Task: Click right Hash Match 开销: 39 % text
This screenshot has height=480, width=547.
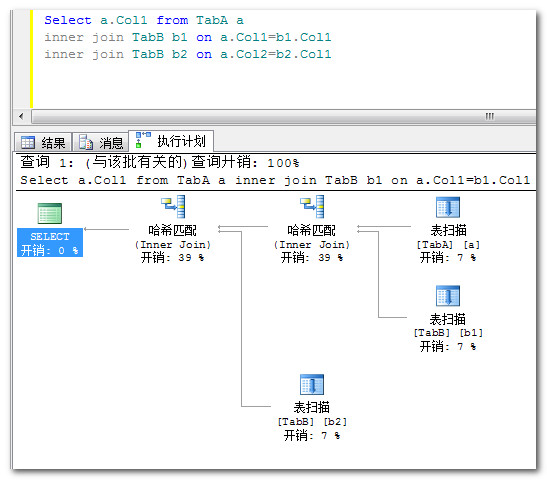Action: pyautogui.click(x=312, y=258)
